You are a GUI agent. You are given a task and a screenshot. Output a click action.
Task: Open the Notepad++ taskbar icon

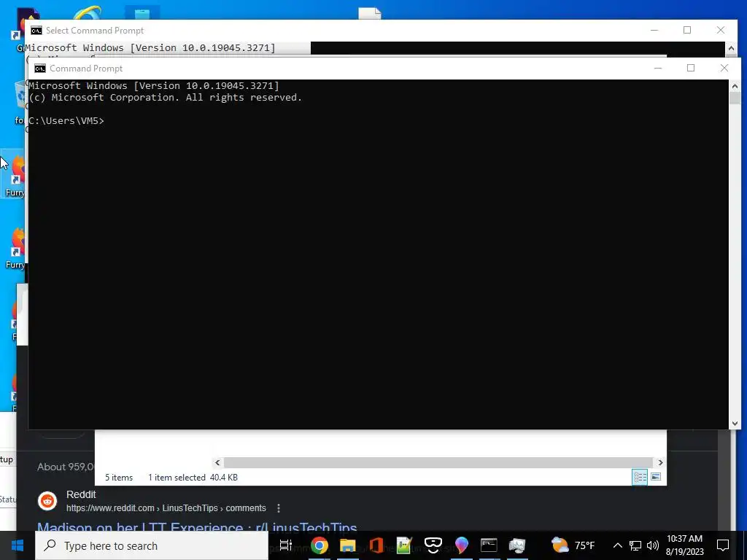(x=404, y=545)
